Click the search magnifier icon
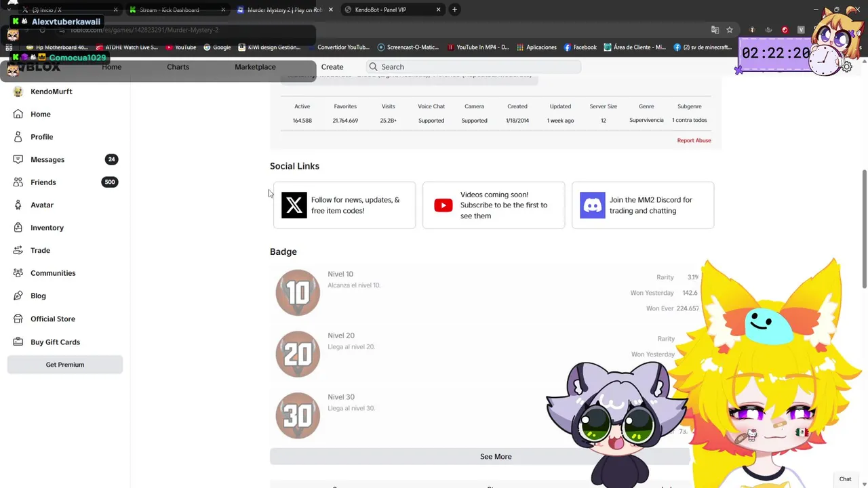This screenshot has width=868, height=488. [x=373, y=67]
